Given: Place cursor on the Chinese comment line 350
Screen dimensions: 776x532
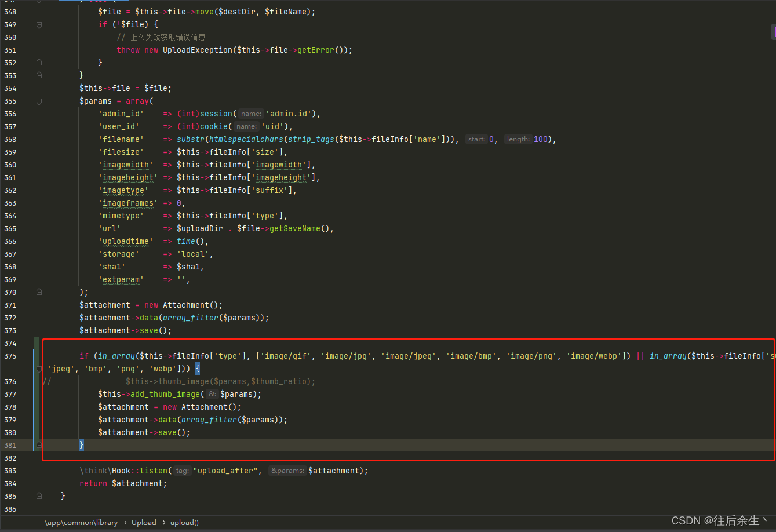Looking at the screenshot, I should point(161,37).
